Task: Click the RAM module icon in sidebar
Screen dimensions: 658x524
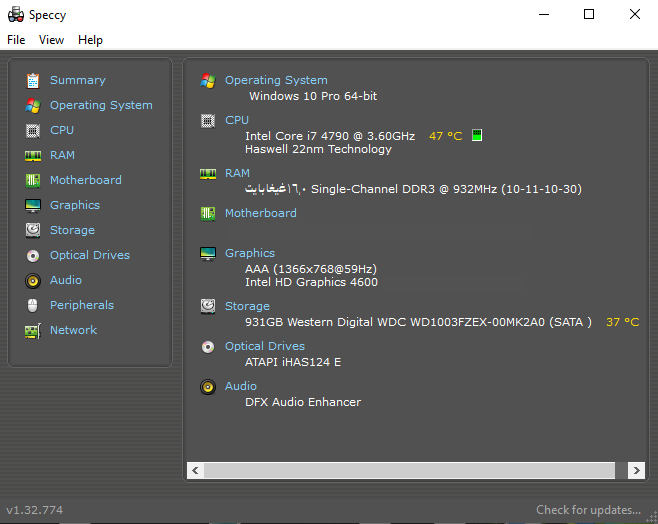Action: (x=33, y=156)
